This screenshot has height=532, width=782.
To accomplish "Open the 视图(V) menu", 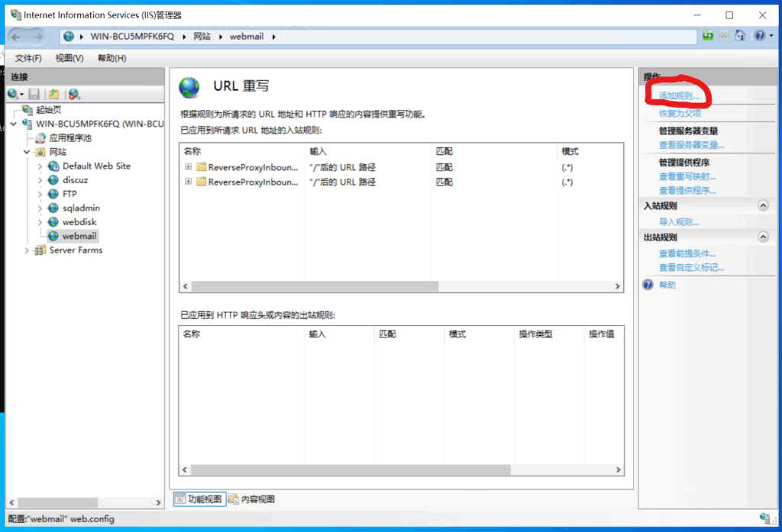I will tap(69, 58).
